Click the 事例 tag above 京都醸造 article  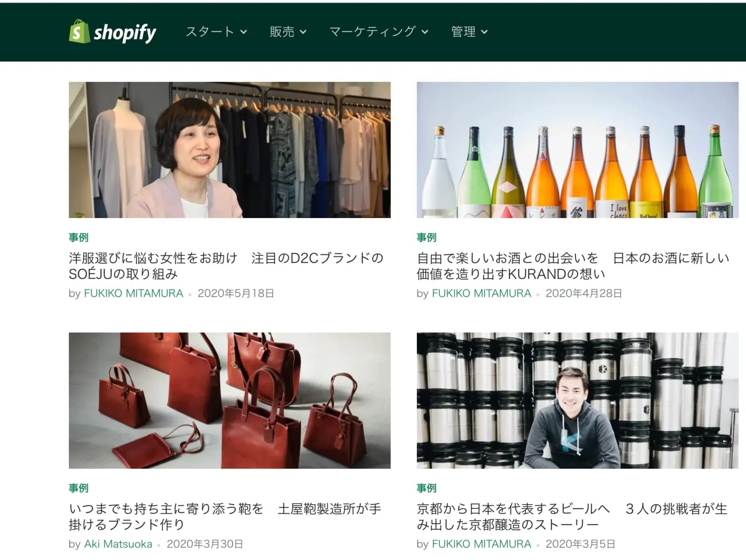click(x=426, y=488)
